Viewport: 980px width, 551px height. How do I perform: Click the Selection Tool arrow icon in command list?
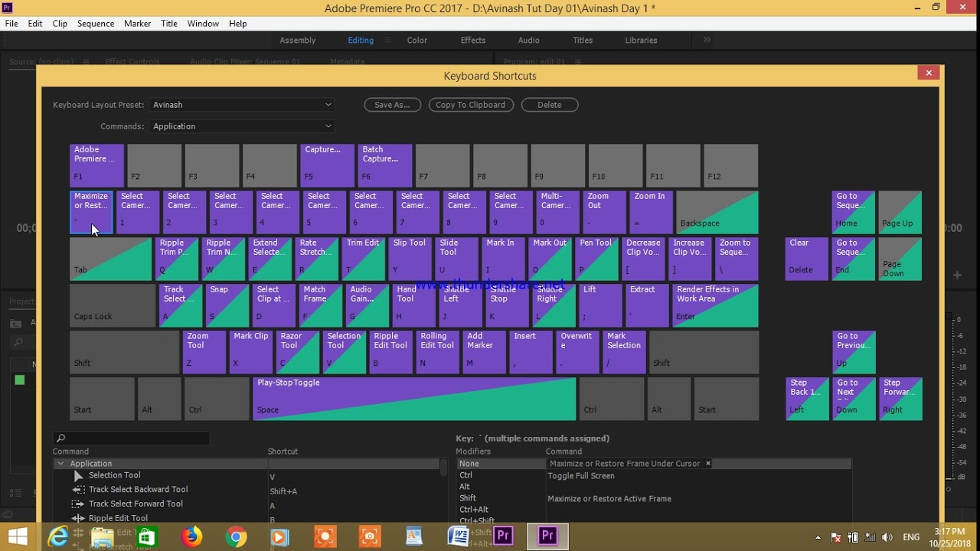(78, 475)
